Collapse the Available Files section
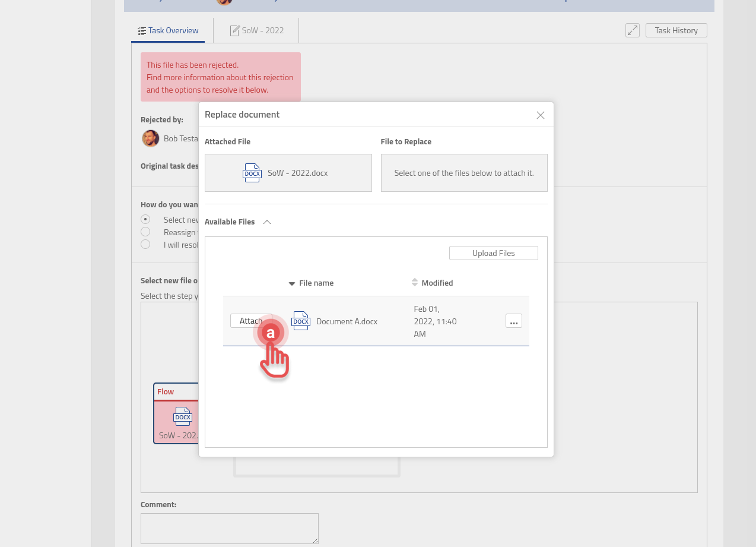Viewport: 756px width, 547px height. [267, 222]
